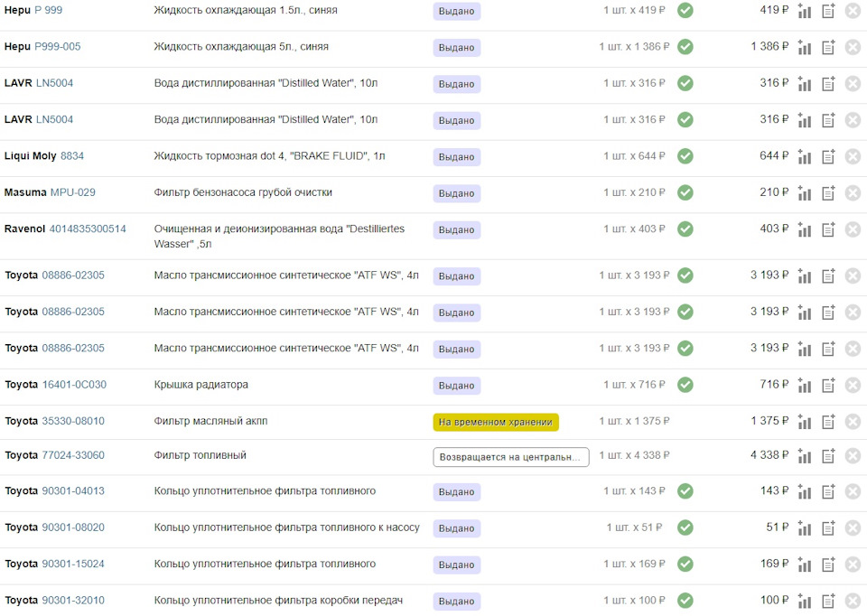Remove the Toyota 90301-32010 row
This screenshot has width=867, height=616.
coord(853,602)
